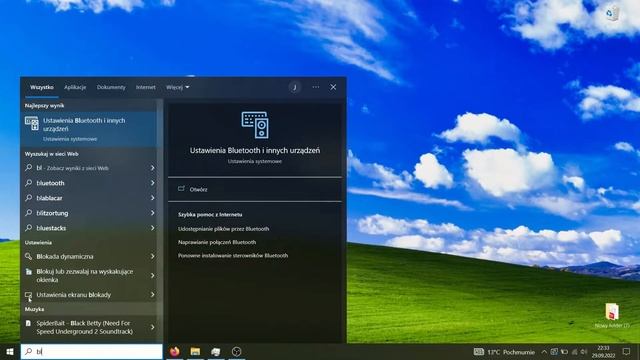
Task: Expand arrow next to blitzortung suggestion
Action: point(152,213)
